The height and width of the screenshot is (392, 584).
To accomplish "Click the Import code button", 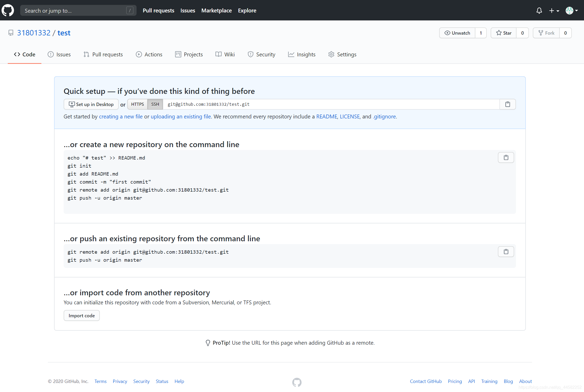I will (82, 315).
